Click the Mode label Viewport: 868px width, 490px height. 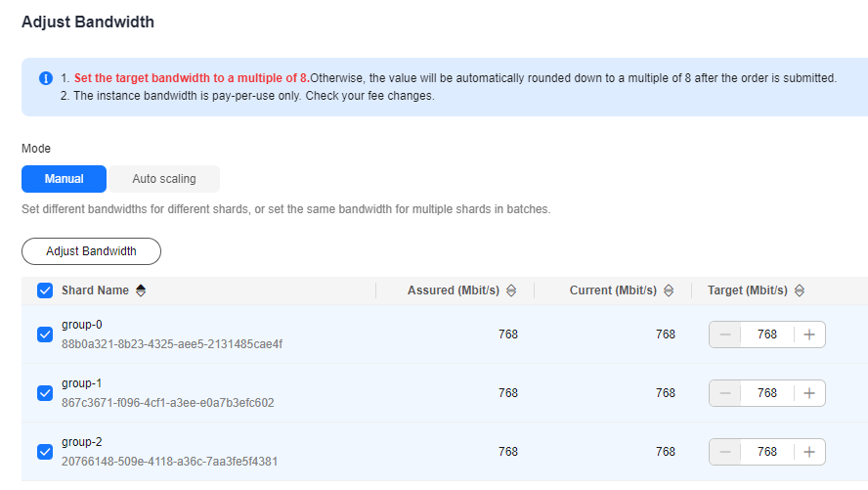click(x=36, y=149)
